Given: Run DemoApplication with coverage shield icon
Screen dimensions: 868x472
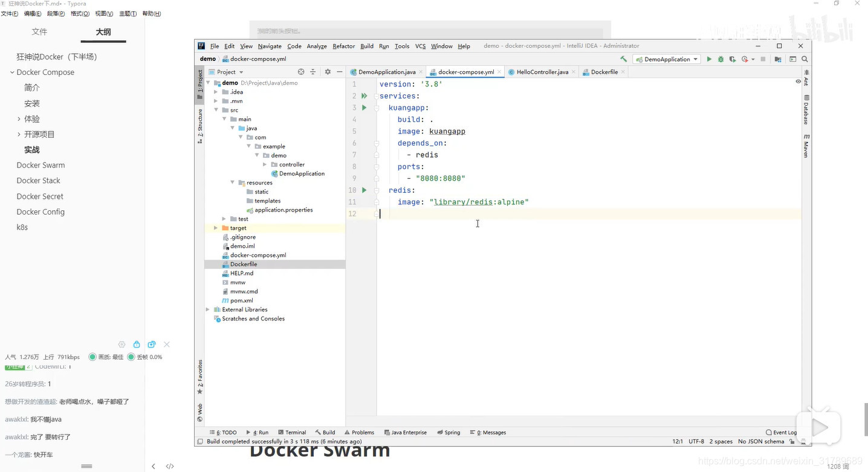Looking at the screenshot, I should click(732, 59).
